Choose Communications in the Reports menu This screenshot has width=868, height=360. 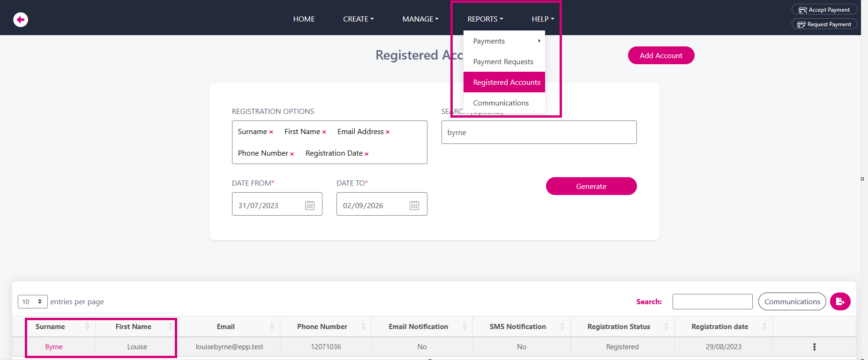(504, 103)
